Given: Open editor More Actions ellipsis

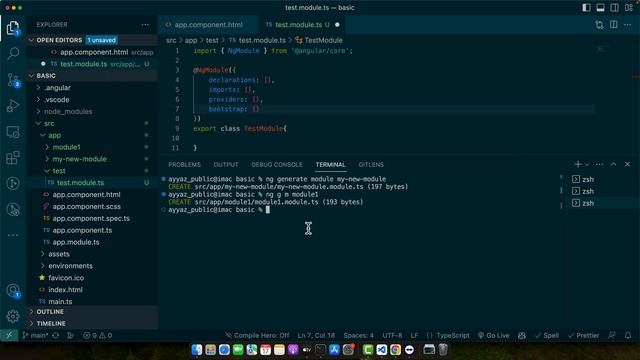Looking at the screenshot, I should 627,24.
